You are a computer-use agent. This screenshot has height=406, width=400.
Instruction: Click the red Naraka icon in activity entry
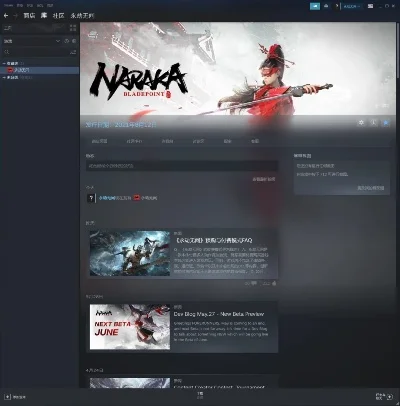click(137, 198)
